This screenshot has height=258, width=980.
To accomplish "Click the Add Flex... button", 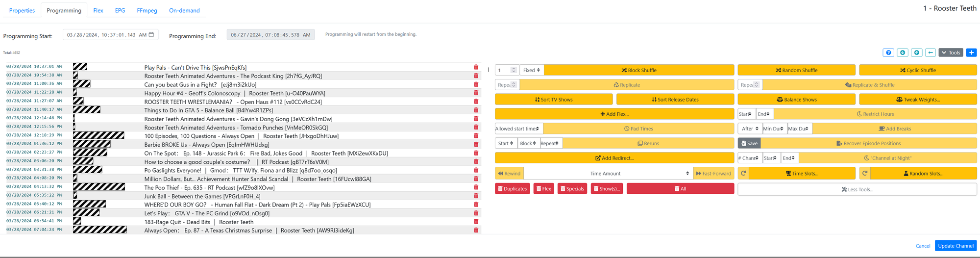I will tap(614, 114).
